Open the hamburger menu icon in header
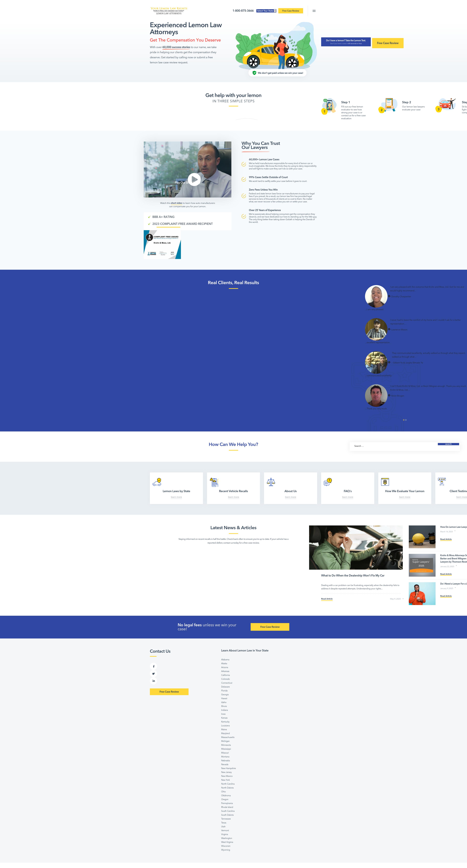 coord(314,11)
